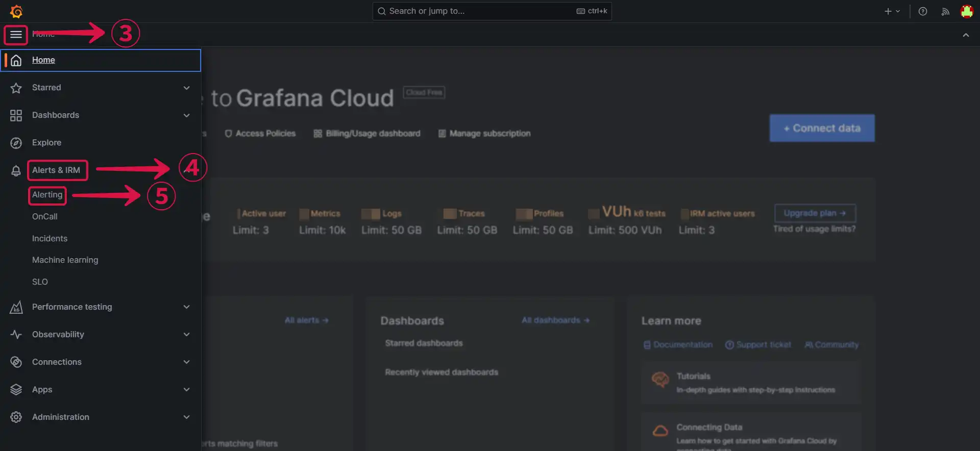Screen dimensions: 980x451
Task: Expand the Performance testing chevron
Action: click(187, 307)
